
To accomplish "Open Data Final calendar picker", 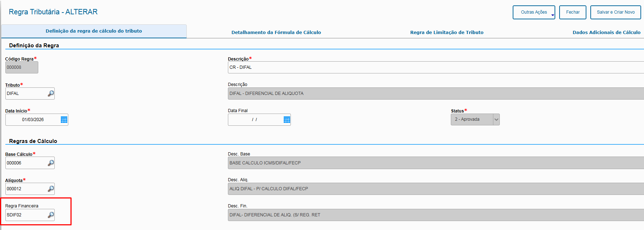I will tap(287, 120).
